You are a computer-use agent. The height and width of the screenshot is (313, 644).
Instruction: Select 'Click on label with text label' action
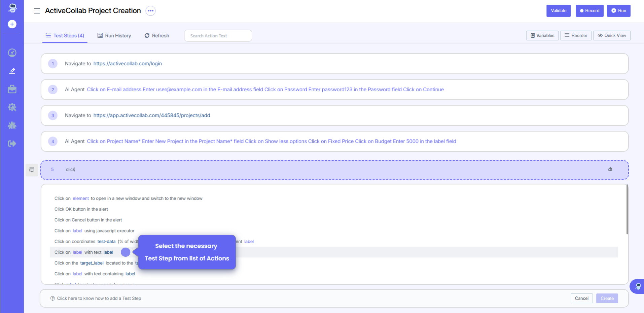(x=84, y=252)
